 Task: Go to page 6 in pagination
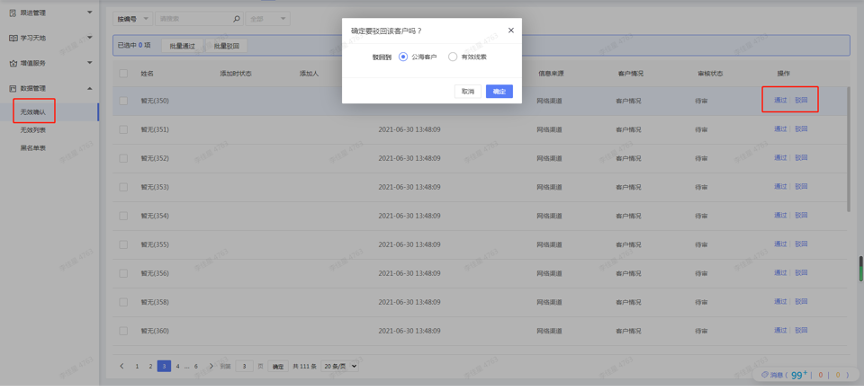[x=196, y=366]
